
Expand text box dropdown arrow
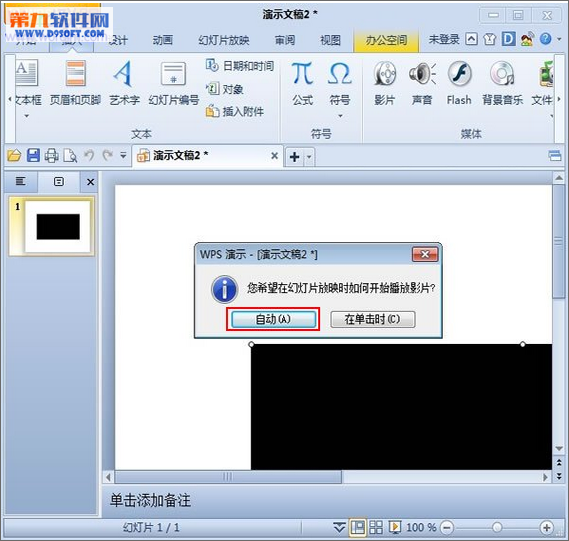pos(26,116)
